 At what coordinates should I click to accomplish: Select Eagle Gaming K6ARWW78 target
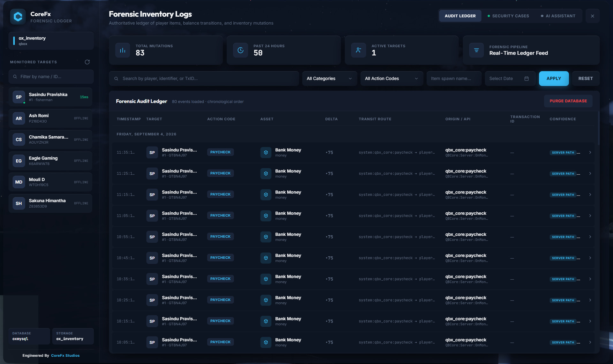pyautogui.click(x=50, y=161)
